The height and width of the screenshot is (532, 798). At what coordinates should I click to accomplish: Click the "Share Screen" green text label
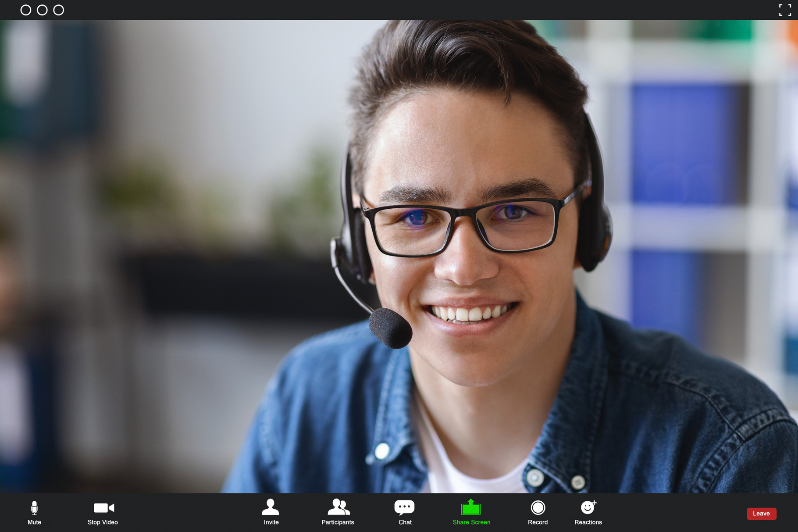tap(471, 522)
